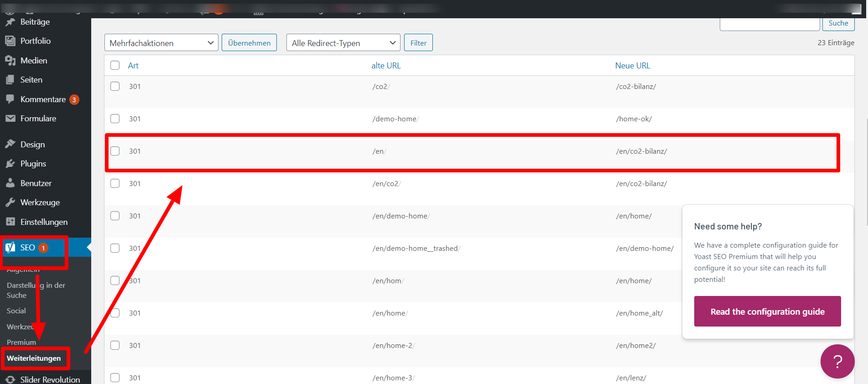Check the box for the /co2/ redirect
Viewport: 868px width, 384px height.
[115, 86]
